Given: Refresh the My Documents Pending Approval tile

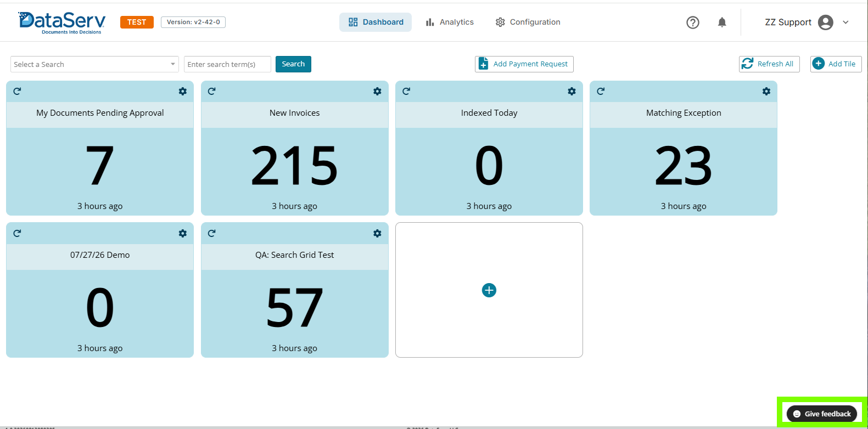Looking at the screenshot, I should click(x=17, y=91).
